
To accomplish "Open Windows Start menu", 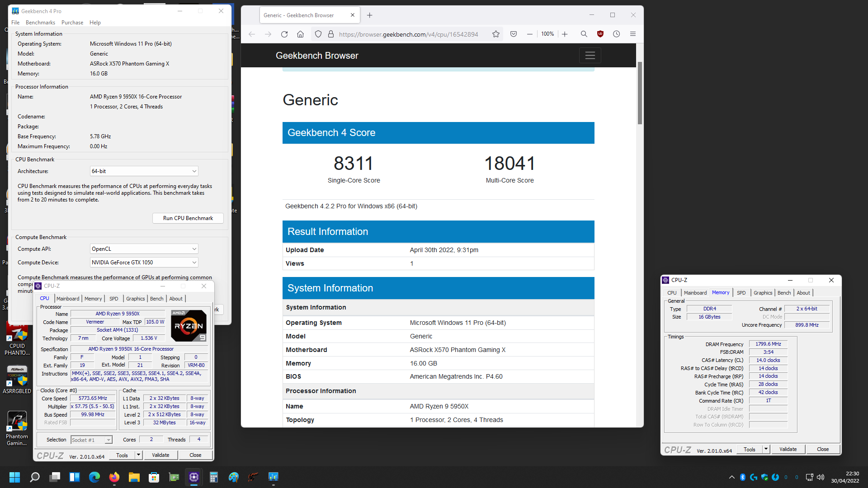I will pyautogui.click(x=14, y=477).
